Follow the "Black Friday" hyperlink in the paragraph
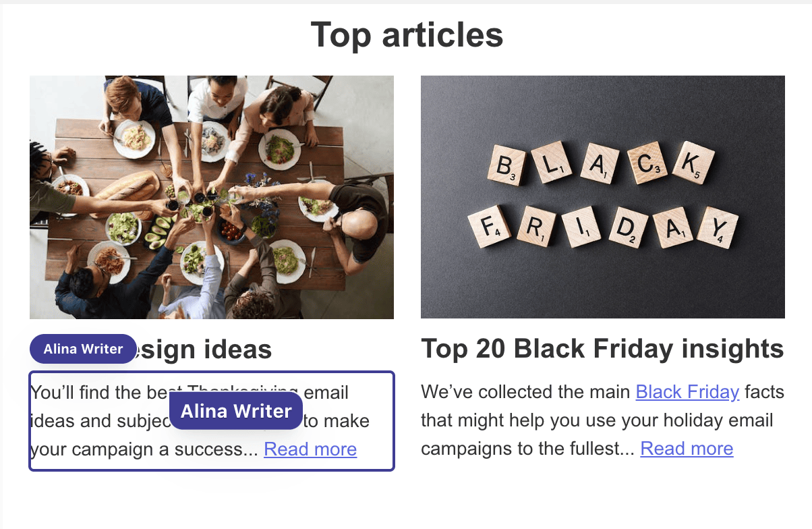812x529 pixels. coord(687,392)
